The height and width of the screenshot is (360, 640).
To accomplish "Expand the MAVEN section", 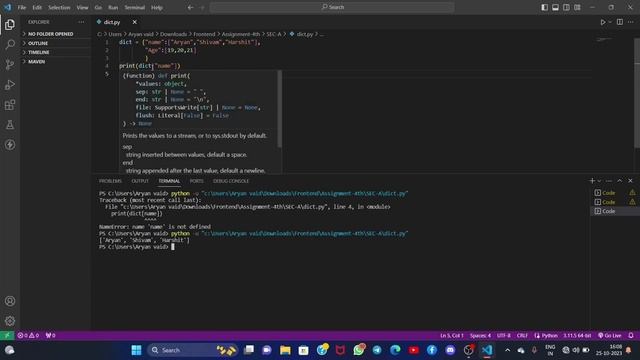I will (x=56, y=62).
